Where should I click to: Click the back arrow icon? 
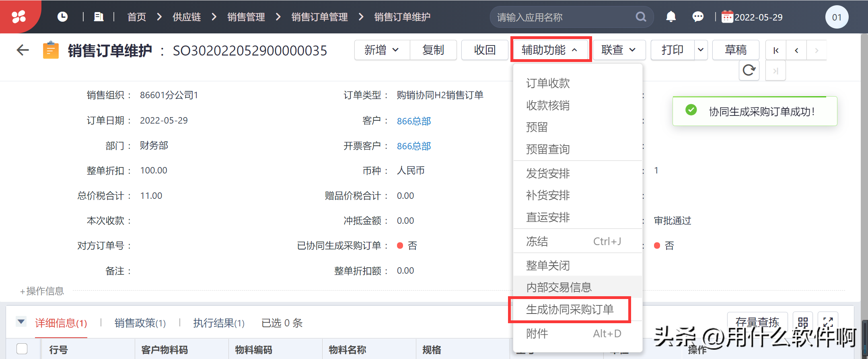(x=23, y=50)
